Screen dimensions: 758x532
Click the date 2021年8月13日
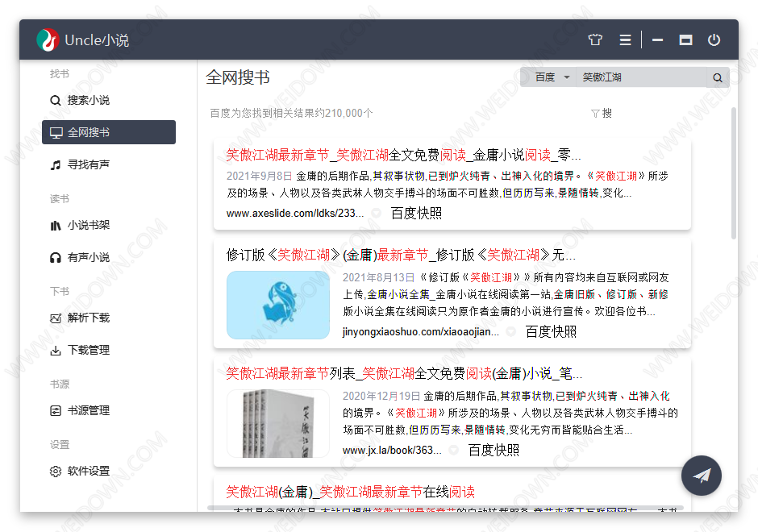coord(378,277)
